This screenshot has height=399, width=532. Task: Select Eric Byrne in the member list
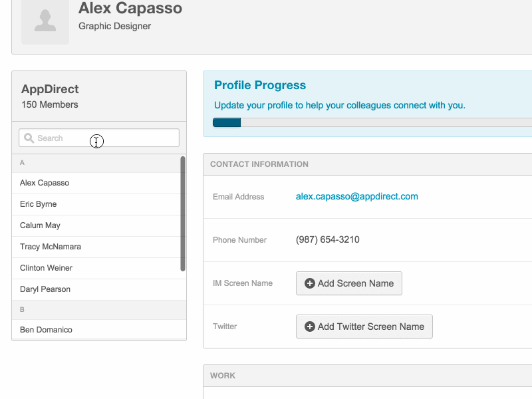click(x=39, y=204)
